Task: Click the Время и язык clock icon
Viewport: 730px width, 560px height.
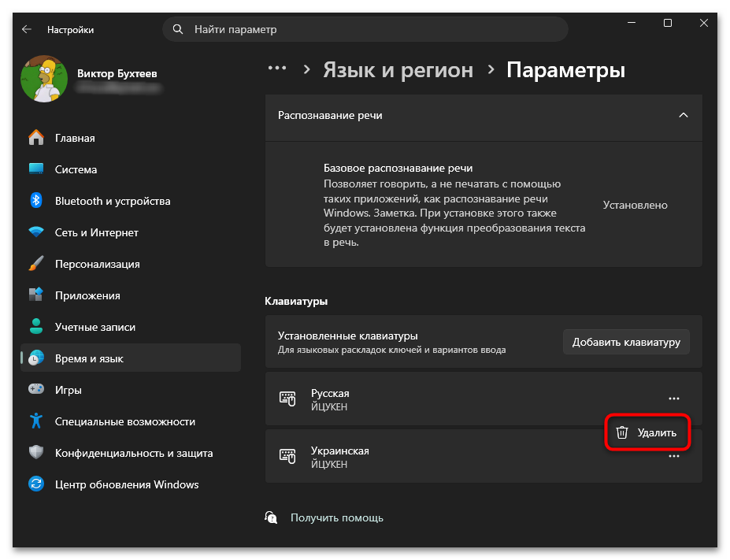Action: click(x=36, y=358)
